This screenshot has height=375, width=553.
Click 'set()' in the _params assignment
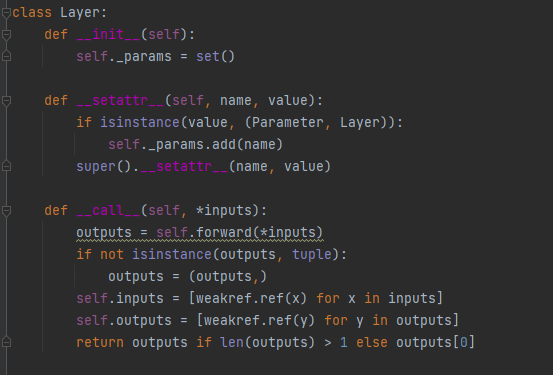pos(215,56)
